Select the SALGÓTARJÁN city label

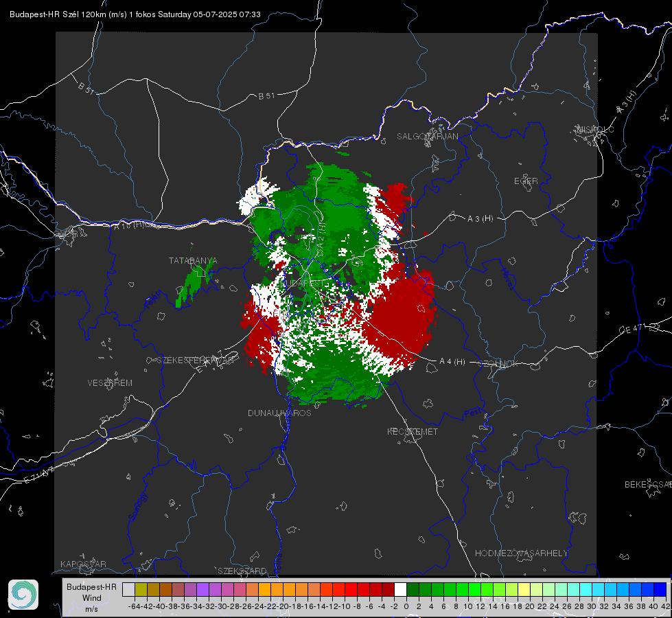pyautogui.click(x=427, y=137)
